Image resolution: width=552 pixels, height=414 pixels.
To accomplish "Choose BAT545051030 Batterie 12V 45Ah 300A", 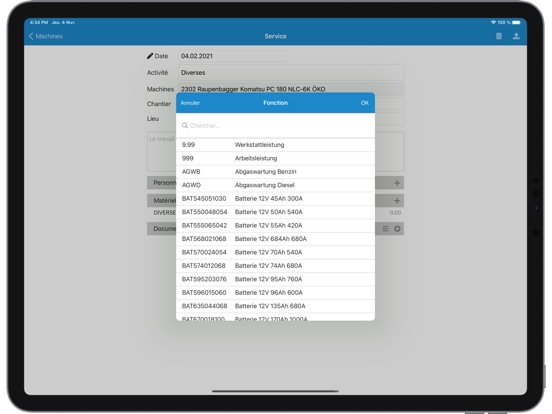I will pyautogui.click(x=275, y=199).
